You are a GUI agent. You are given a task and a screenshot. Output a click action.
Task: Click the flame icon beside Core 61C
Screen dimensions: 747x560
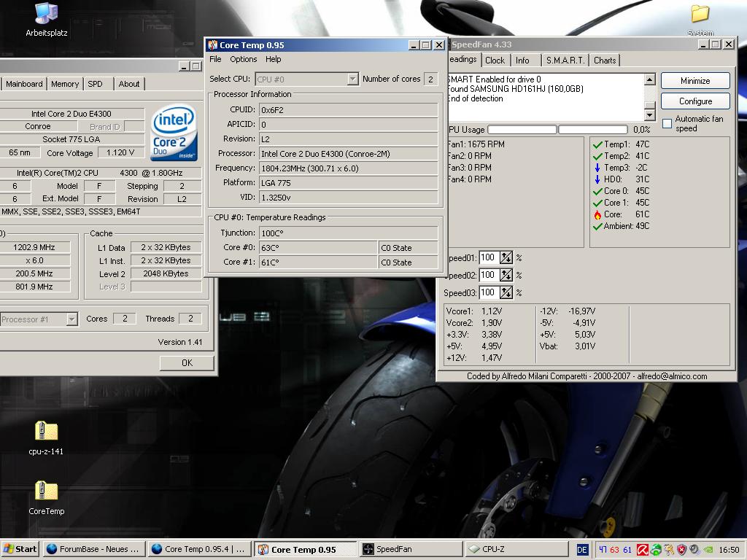[x=597, y=215]
